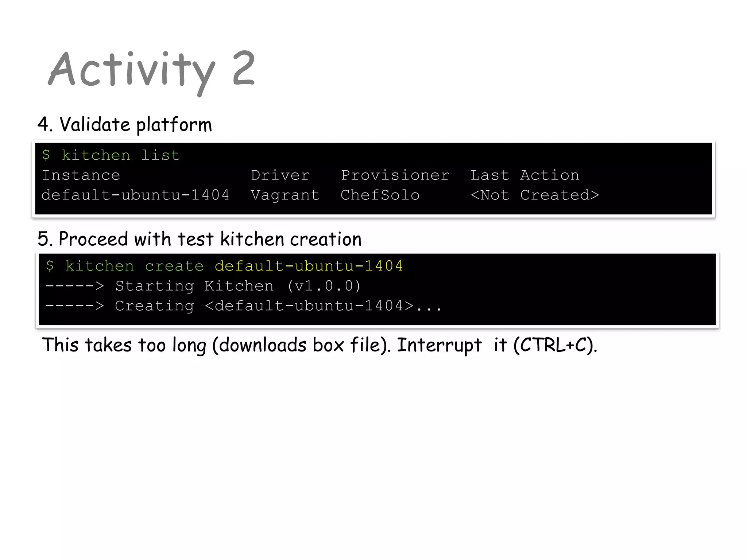Click the 'kitchen create' command text
747x560 pixels.
coord(135,266)
